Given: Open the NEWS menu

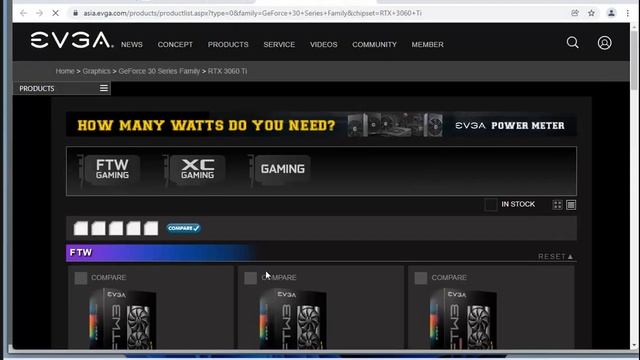Looking at the screenshot, I should click(132, 44).
